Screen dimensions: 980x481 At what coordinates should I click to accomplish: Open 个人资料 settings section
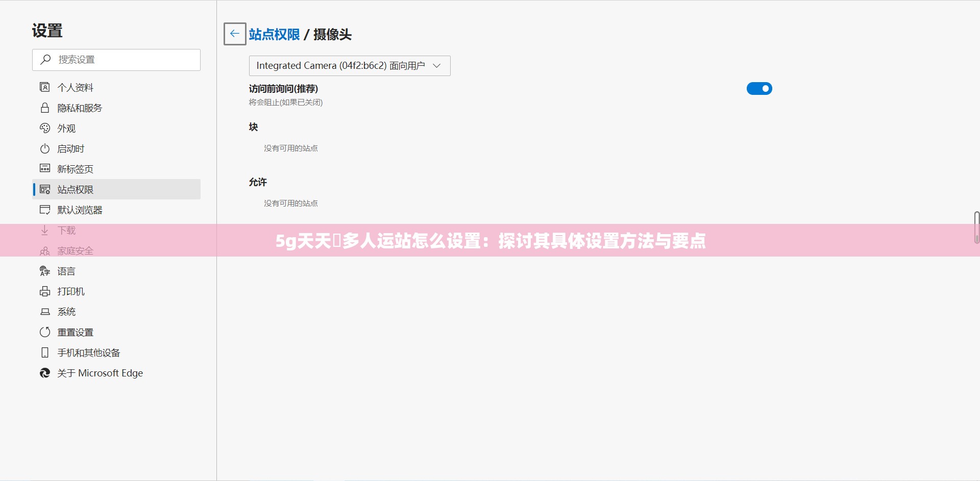point(116,87)
